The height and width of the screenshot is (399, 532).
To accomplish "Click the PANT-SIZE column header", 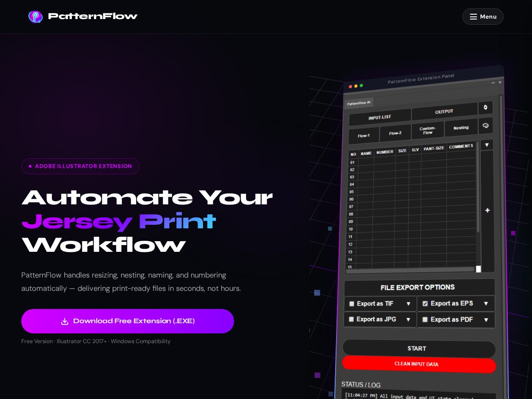I will pos(434,148).
